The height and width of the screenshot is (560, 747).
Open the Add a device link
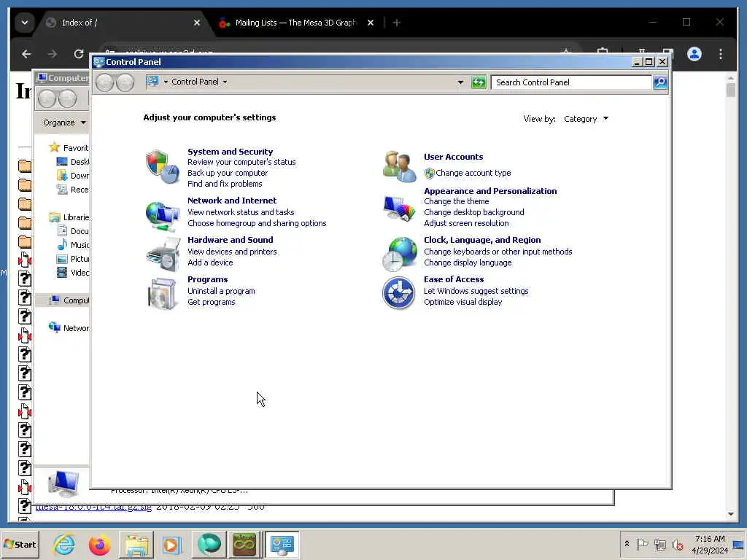pos(210,262)
